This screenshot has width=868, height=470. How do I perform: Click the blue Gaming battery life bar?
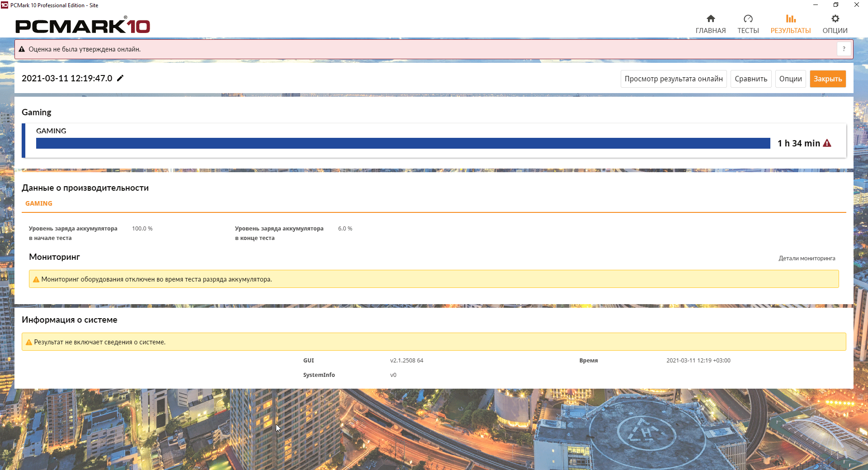pyautogui.click(x=403, y=143)
